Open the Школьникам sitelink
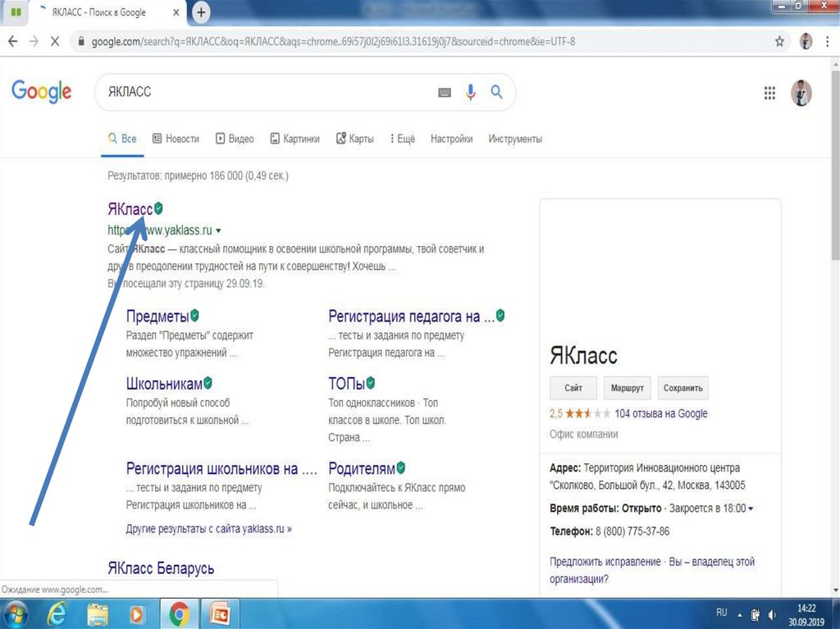Image resolution: width=840 pixels, height=629 pixels. 164,384
